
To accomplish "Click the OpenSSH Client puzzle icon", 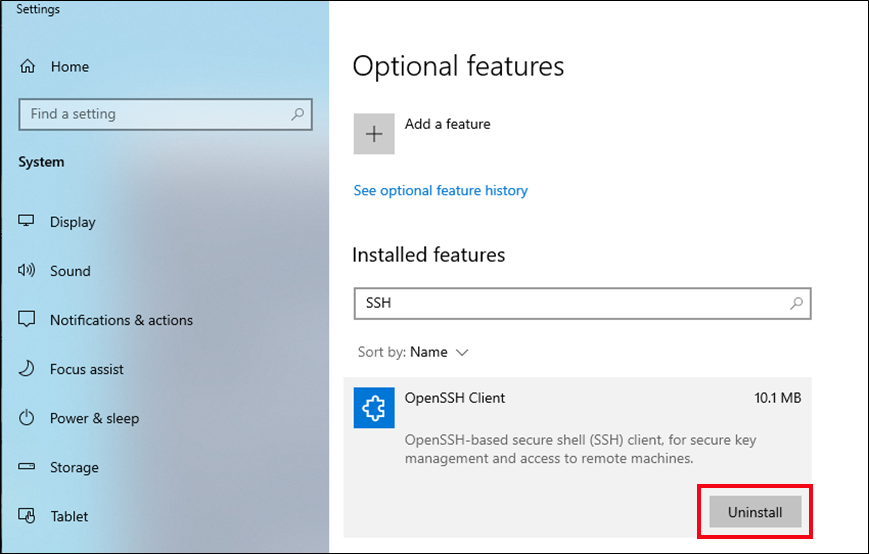I will [x=374, y=408].
